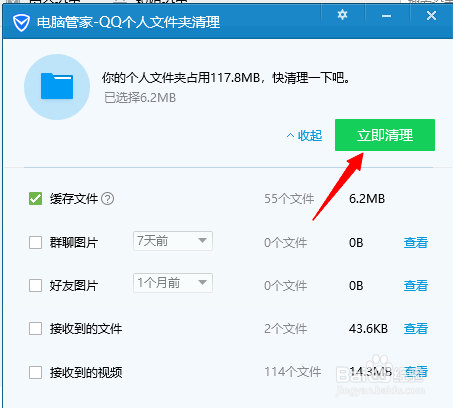
Task: Click the 接收到的视频 label
Action: (x=86, y=372)
